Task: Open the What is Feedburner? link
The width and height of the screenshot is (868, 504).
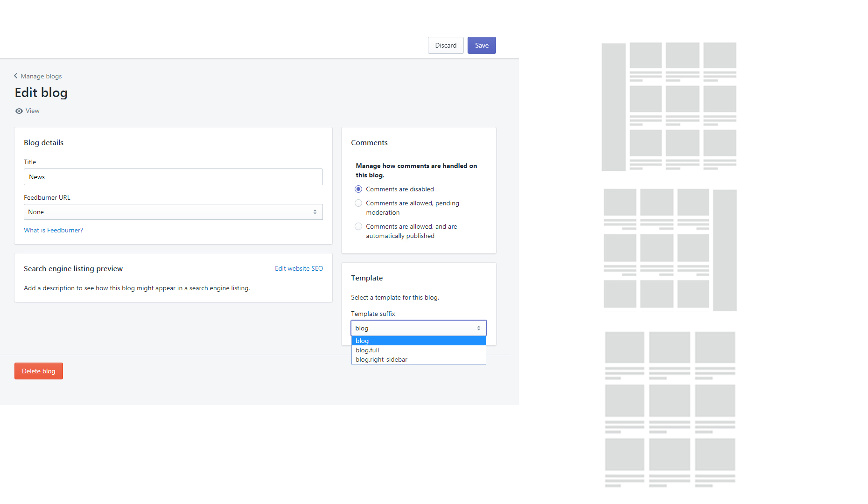Action: [x=53, y=230]
